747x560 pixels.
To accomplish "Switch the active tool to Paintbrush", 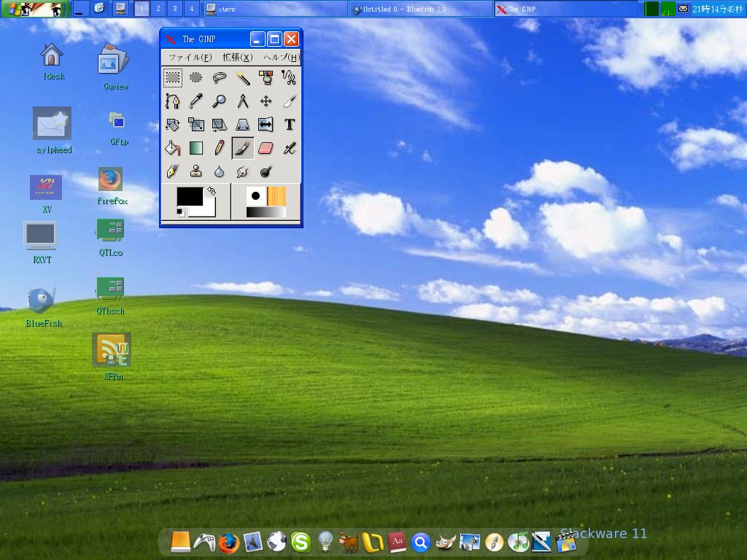I will 243,147.
